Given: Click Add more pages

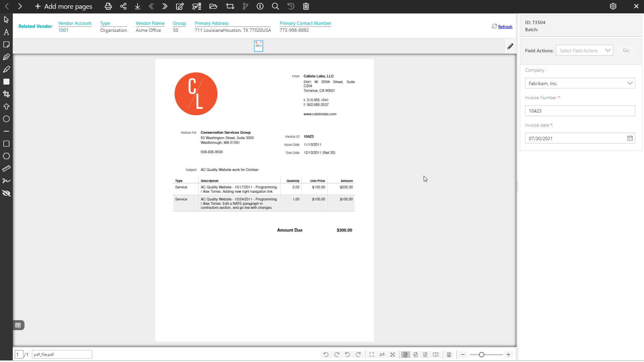Looking at the screenshot, I should pyautogui.click(x=64, y=6).
